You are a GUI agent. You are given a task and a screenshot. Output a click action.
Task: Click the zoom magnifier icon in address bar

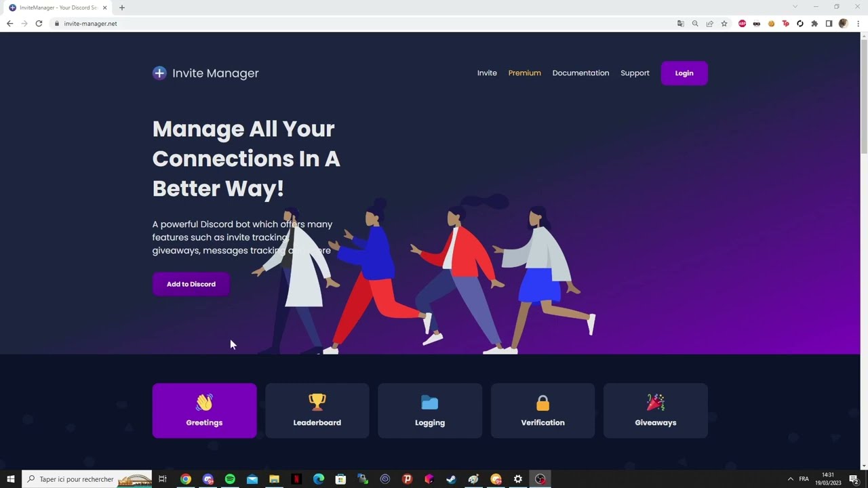(695, 24)
